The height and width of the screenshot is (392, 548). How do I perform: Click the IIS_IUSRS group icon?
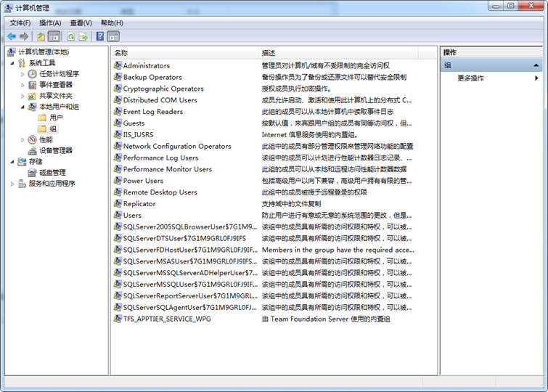pyautogui.click(x=118, y=134)
